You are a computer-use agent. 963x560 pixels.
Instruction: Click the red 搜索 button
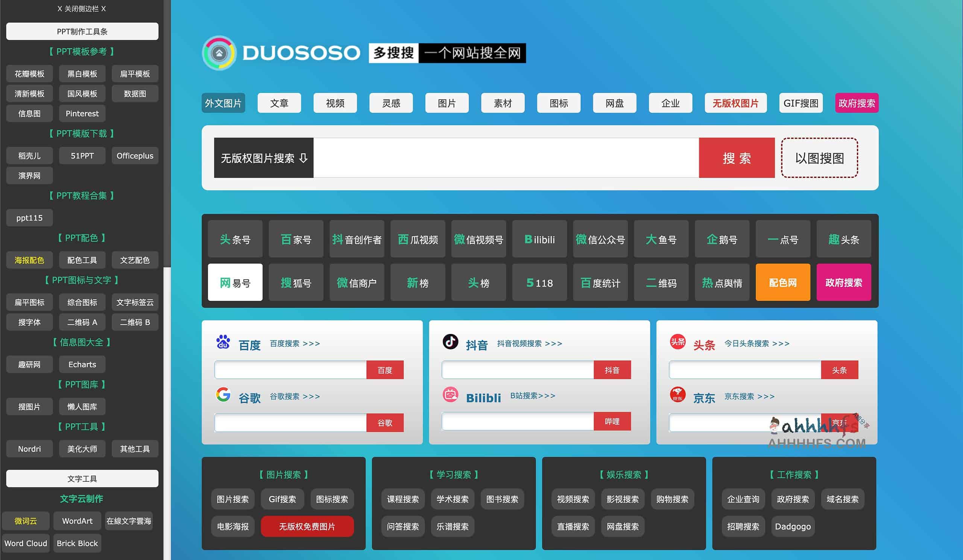pyautogui.click(x=737, y=157)
